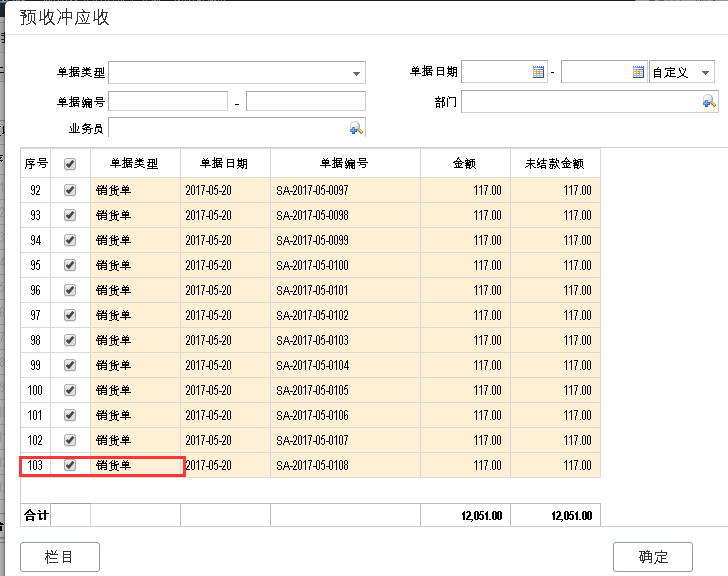Image resolution: width=728 pixels, height=576 pixels.
Task: Uncheck the checkbox for row 99
Action: [70, 365]
